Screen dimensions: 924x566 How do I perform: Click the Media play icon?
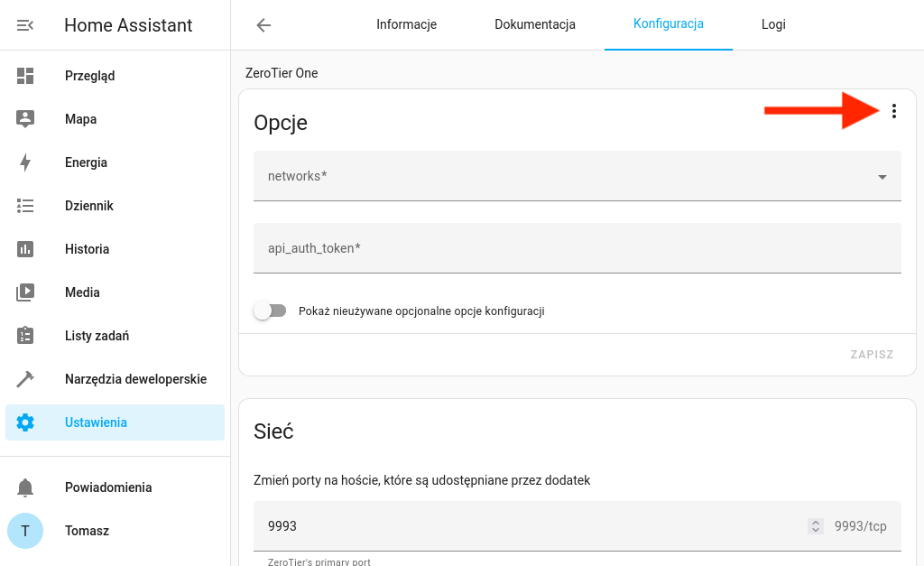(x=25, y=292)
